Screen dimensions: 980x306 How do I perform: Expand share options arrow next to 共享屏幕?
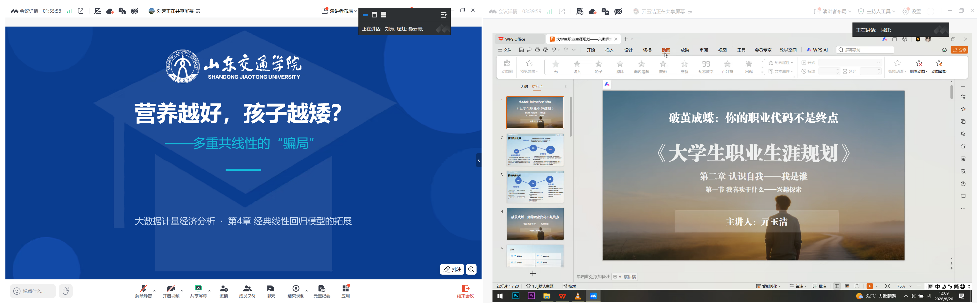(x=209, y=291)
